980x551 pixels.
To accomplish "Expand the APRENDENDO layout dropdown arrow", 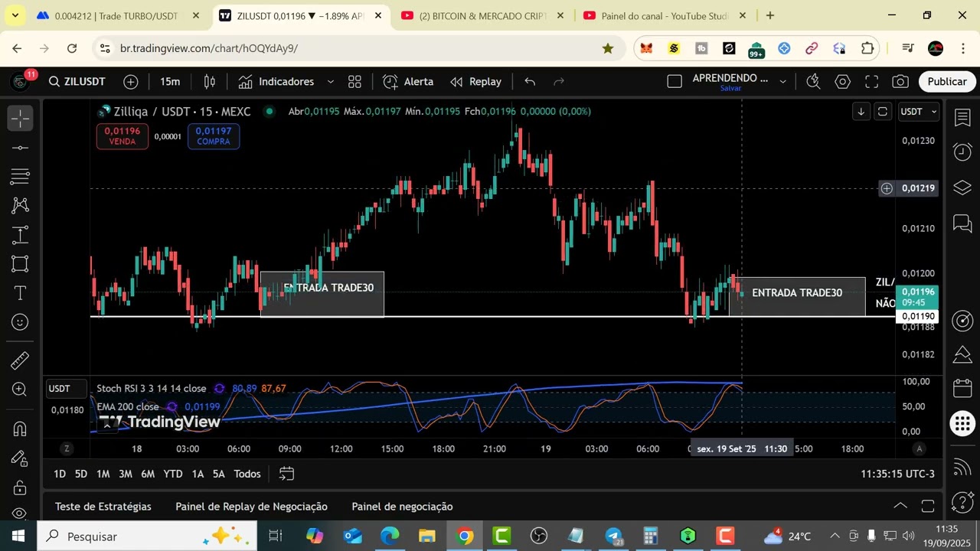I will pyautogui.click(x=782, y=82).
